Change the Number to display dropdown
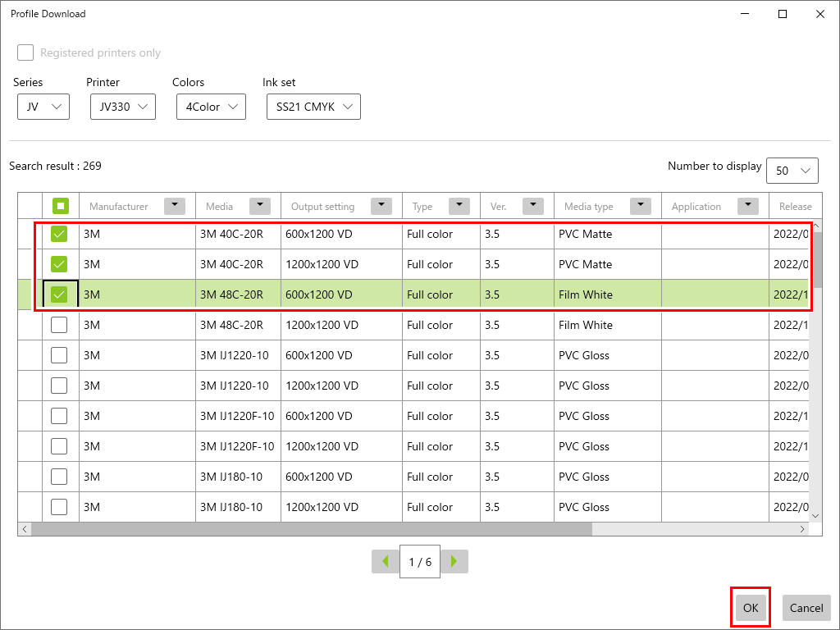Viewport: 840px width, 630px height. click(792, 171)
